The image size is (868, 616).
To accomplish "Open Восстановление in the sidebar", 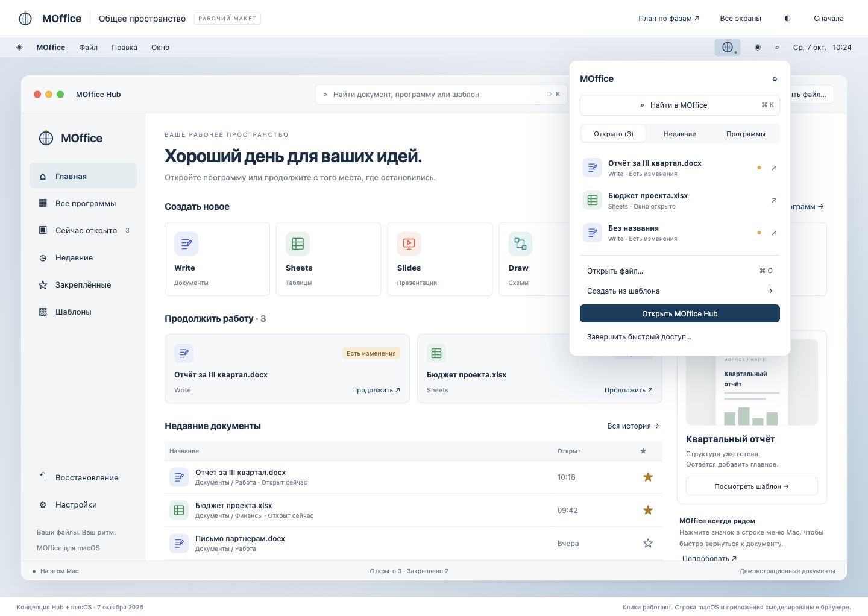I will pos(83,477).
